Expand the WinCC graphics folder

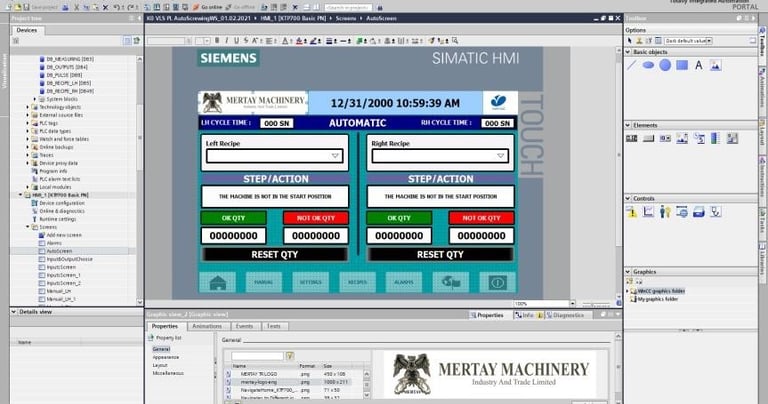pos(628,291)
